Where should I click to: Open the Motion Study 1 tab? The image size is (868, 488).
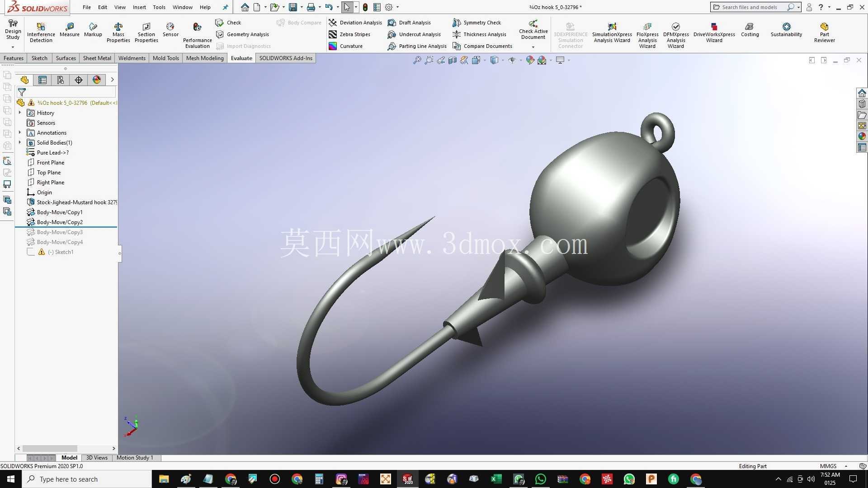pos(135,458)
